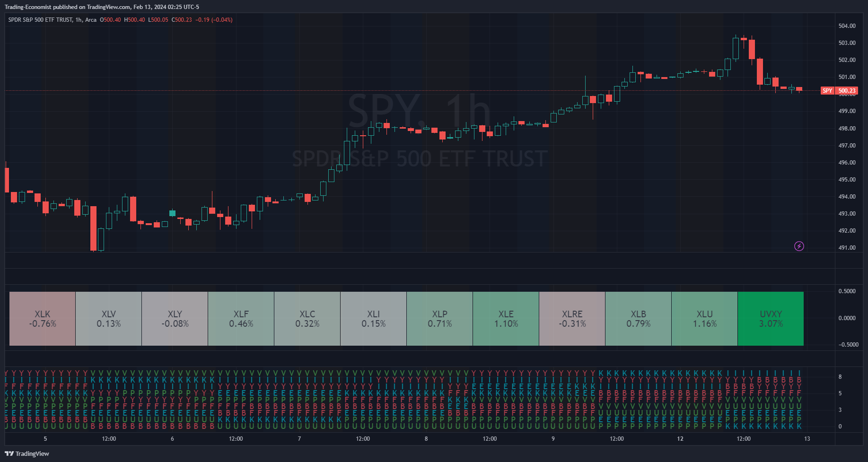Click the 497.00 price axis label

(x=847, y=146)
